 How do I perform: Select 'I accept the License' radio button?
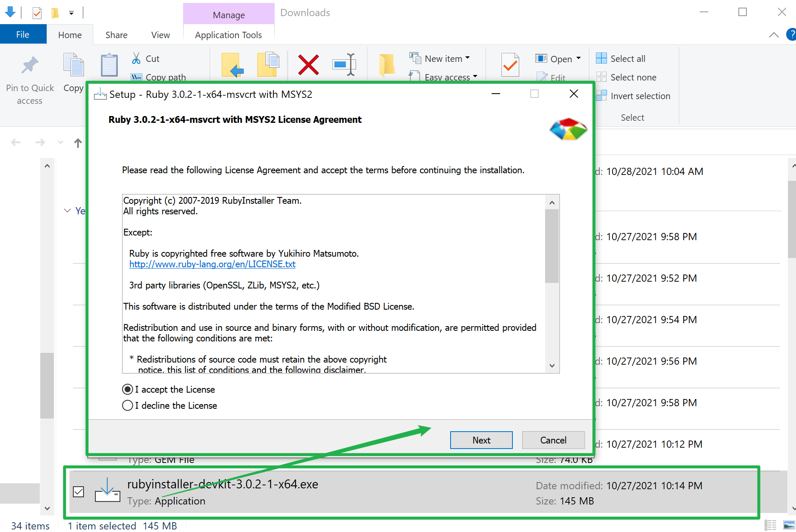click(x=128, y=389)
